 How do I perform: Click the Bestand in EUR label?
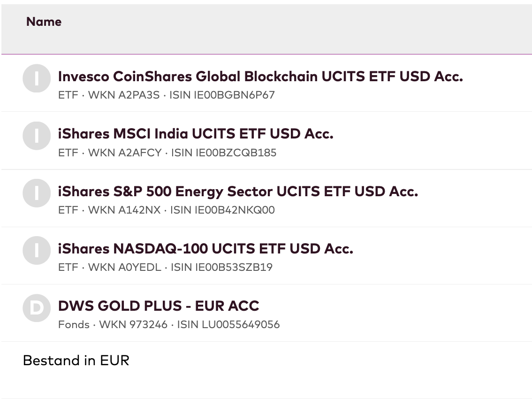(x=76, y=361)
